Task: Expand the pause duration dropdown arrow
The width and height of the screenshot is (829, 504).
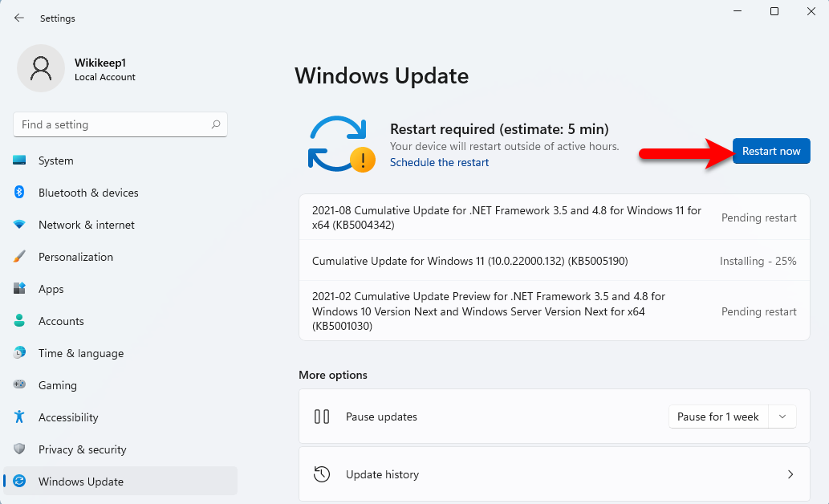Action: point(782,417)
